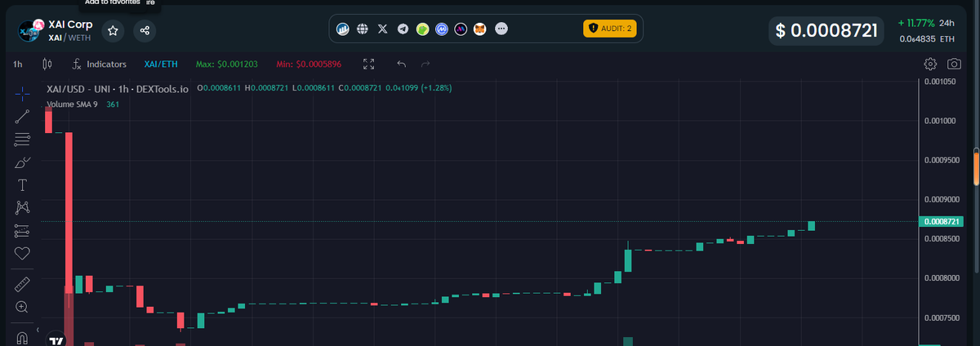
Task: Select the brush drawing tool
Action: point(22,162)
